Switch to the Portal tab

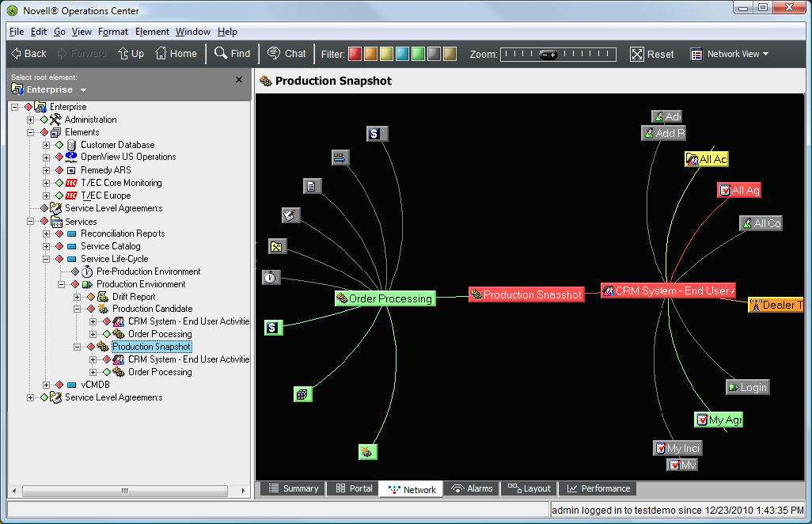coord(354,488)
